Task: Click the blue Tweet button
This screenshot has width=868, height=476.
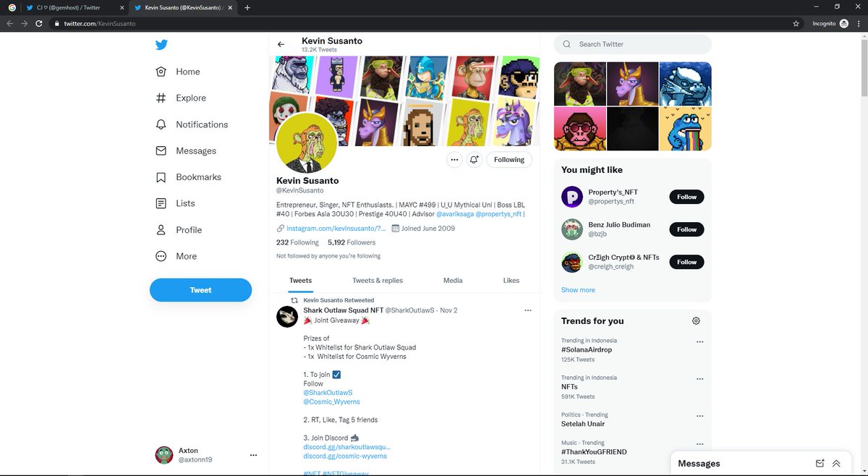Action: tap(200, 290)
